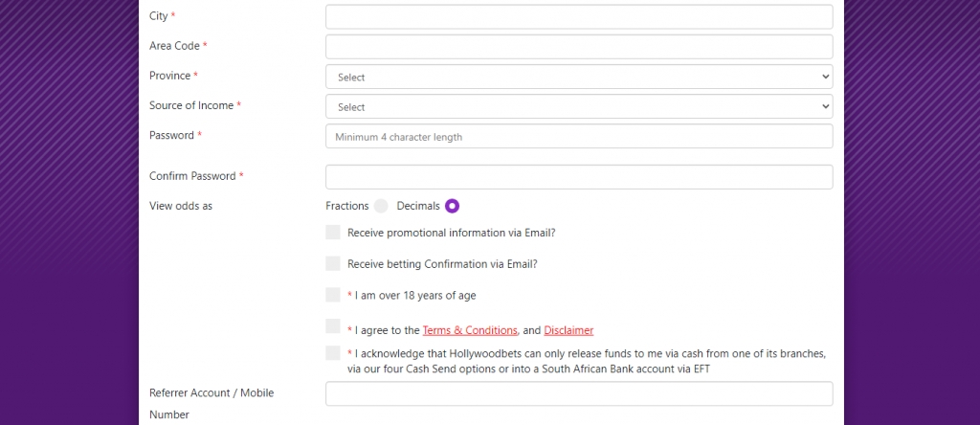980x425 pixels.
Task: Click the Source of Income chevron arrow
Action: tap(826, 106)
